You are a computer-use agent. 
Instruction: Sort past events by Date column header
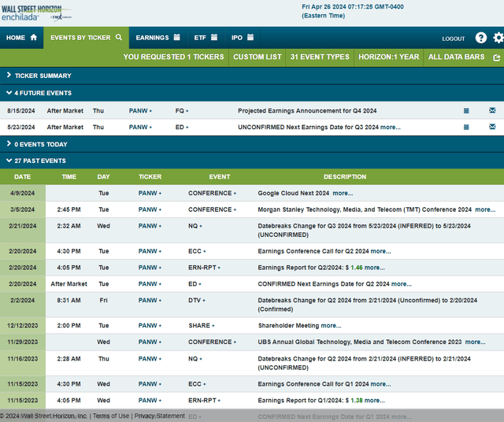click(x=23, y=177)
